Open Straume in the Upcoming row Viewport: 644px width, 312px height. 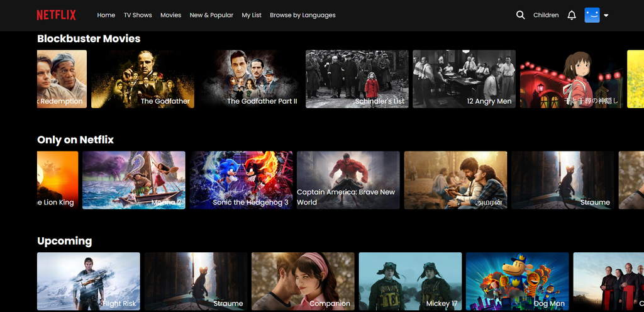click(196, 281)
